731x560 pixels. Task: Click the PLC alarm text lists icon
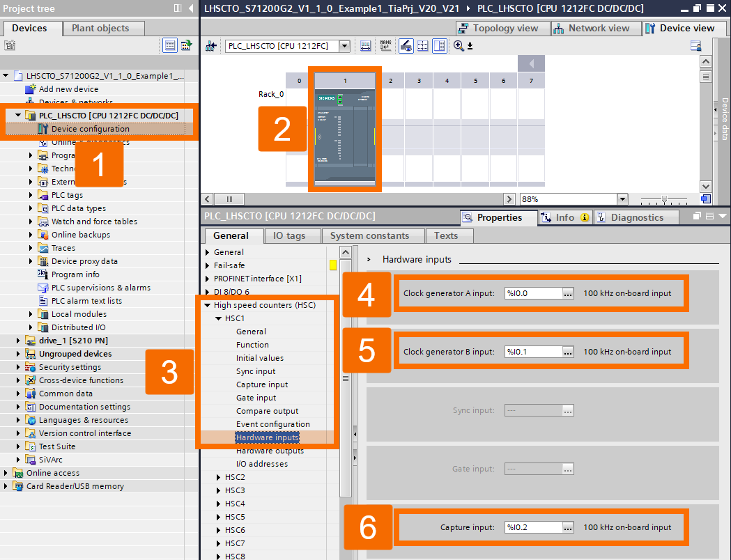tap(43, 301)
